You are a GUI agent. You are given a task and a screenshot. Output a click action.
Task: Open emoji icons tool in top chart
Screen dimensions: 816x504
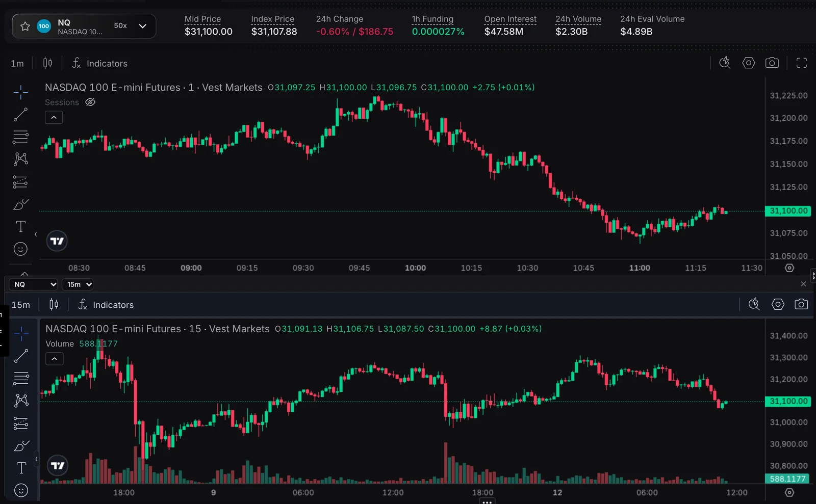pyautogui.click(x=20, y=249)
